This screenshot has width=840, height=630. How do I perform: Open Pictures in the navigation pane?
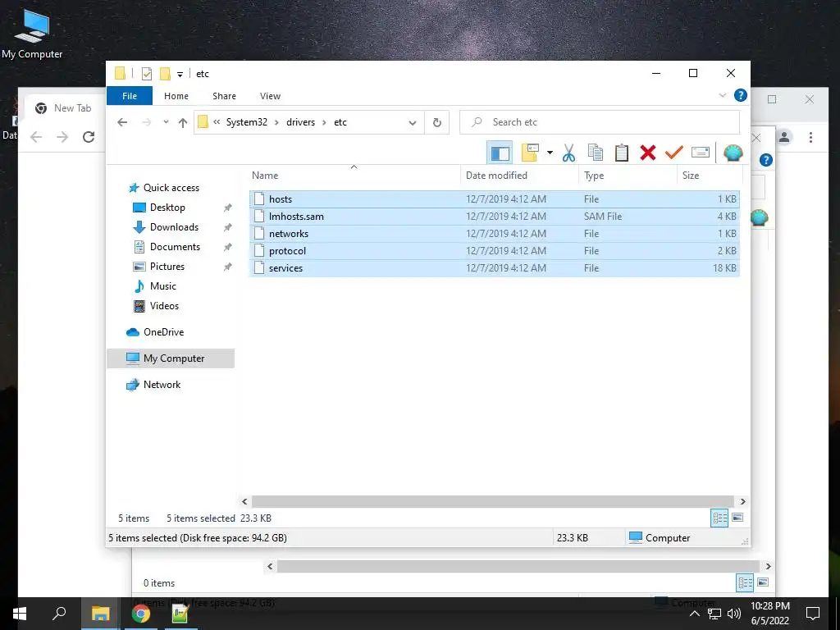(158, 267)
